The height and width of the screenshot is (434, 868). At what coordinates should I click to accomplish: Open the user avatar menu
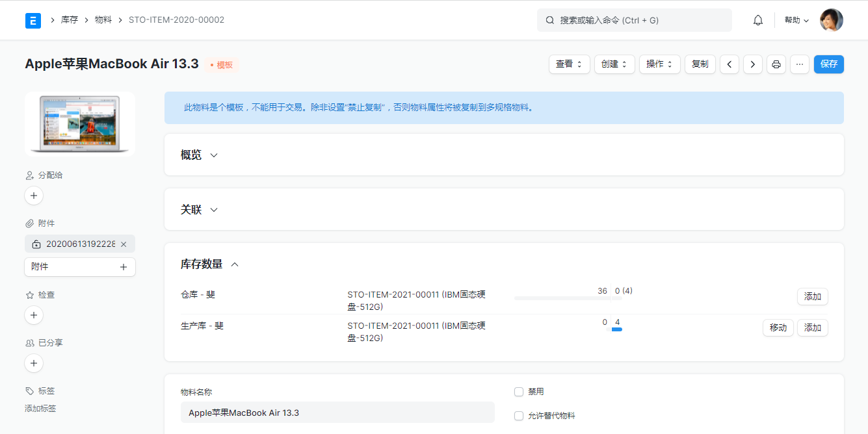[832, 20]
